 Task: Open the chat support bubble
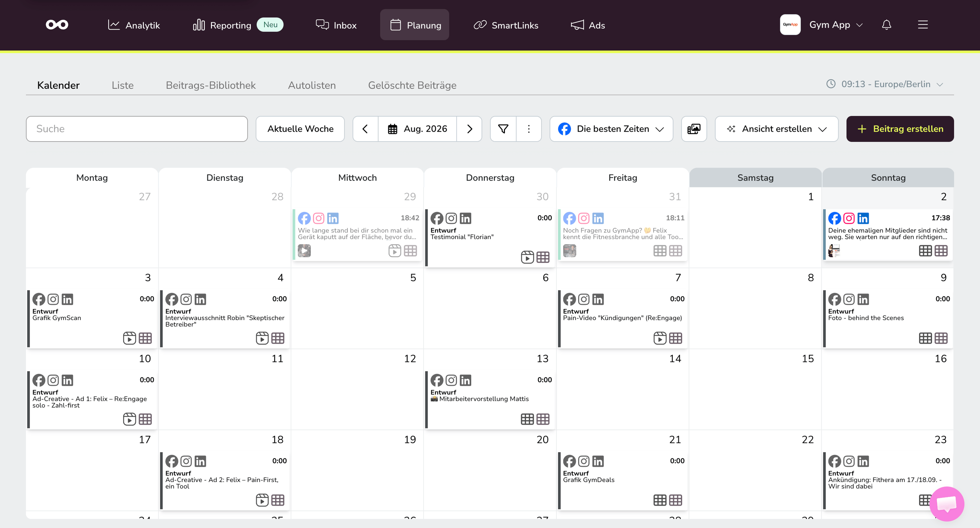click(x=947, y=504)
